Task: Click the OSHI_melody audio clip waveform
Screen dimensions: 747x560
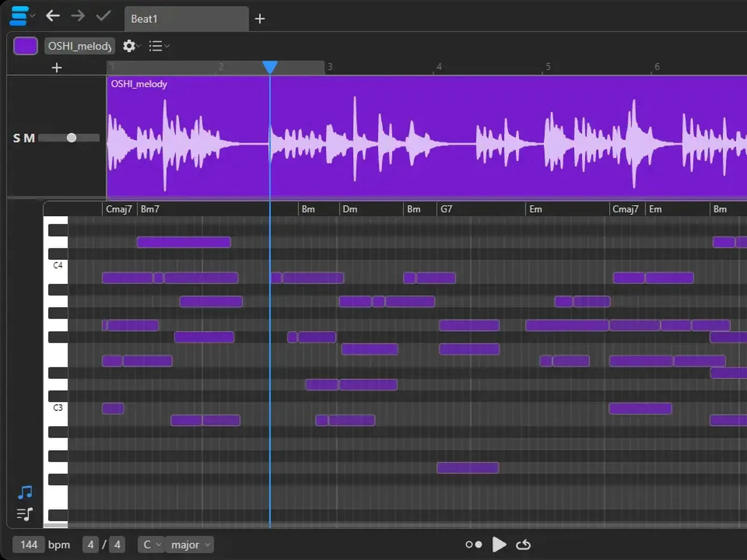Action: click(427, 138)
